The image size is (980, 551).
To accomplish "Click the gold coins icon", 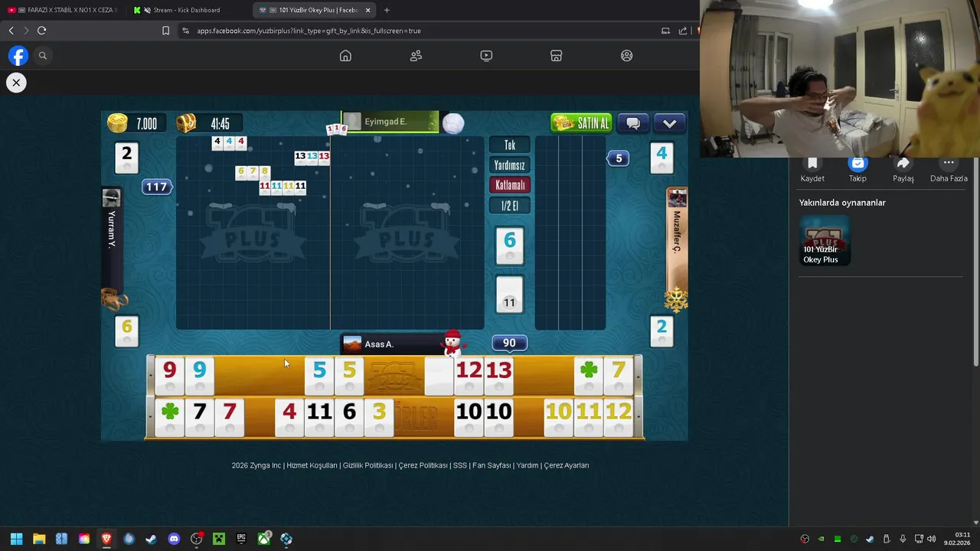I will click(117, 123).
